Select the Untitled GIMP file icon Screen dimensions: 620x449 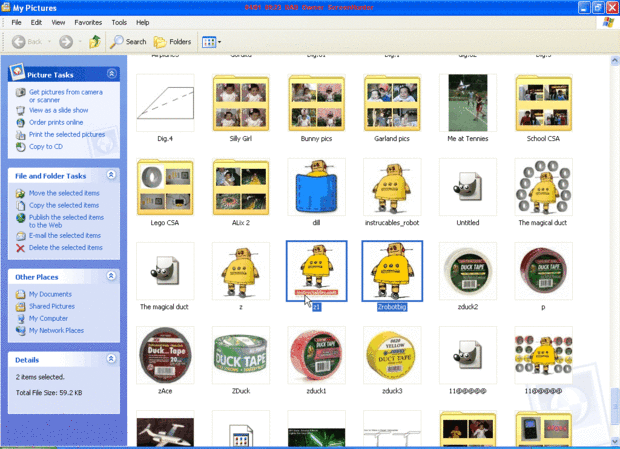click(468, 187)
